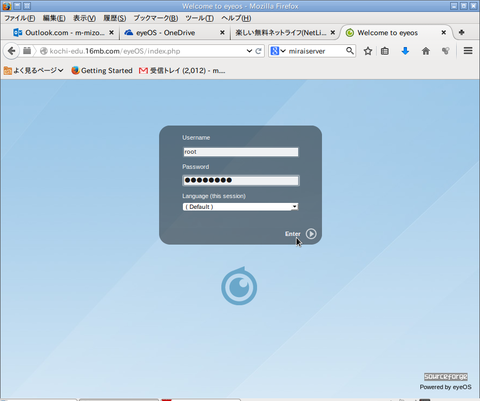The image size is (480, 401).
Task: Open the ヘルプ(H) menu
Action: (236, 18)
